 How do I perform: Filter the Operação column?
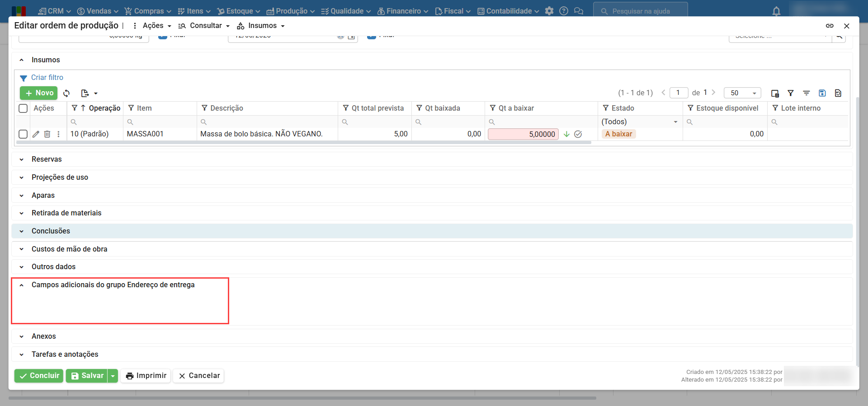[75, 108]
